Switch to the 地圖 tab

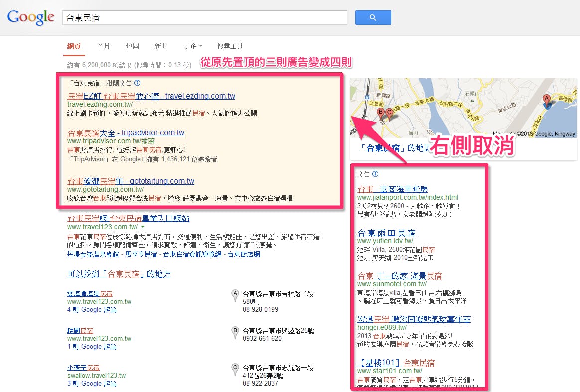[132, 46]
